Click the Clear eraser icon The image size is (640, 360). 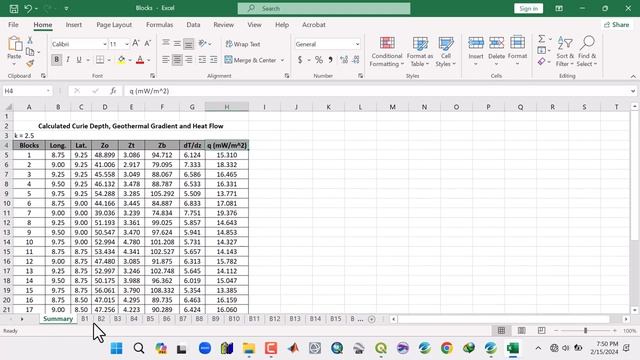tap(542, 62)
